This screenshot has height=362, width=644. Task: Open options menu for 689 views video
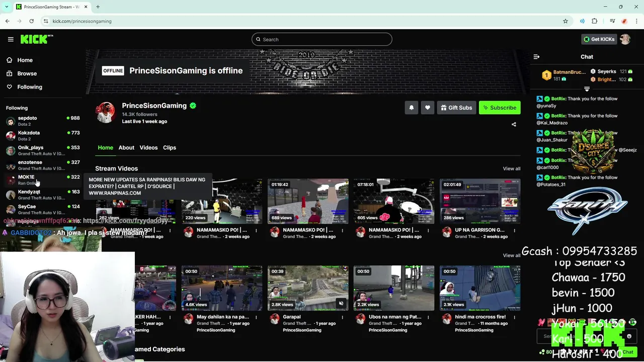[342, 231]
